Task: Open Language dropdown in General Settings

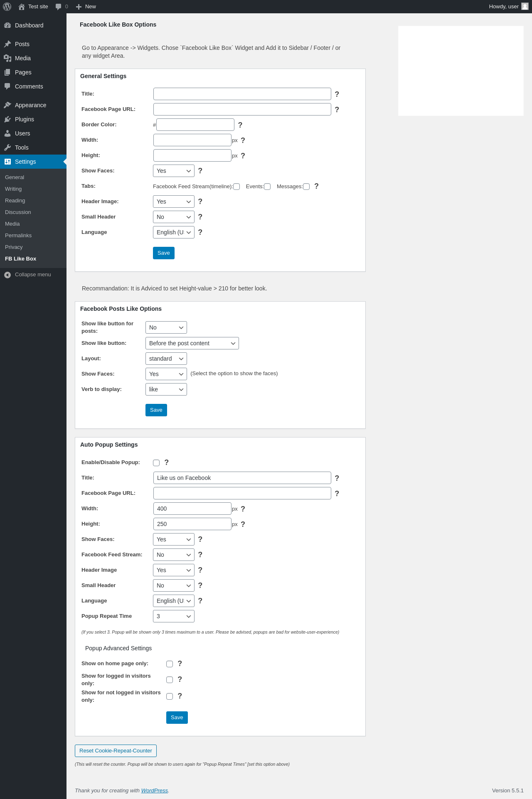Action: click(x=174, y=232)
